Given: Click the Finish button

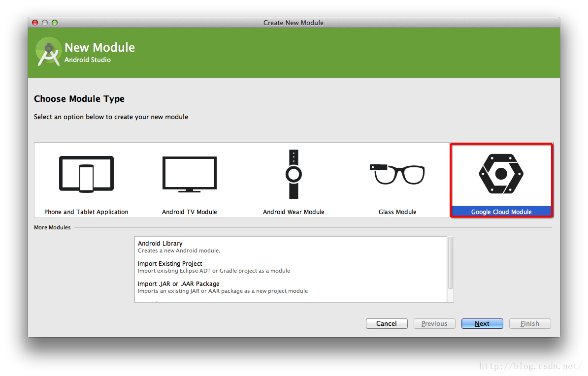Looking at the screenshot, I should [x=530, y=323].
